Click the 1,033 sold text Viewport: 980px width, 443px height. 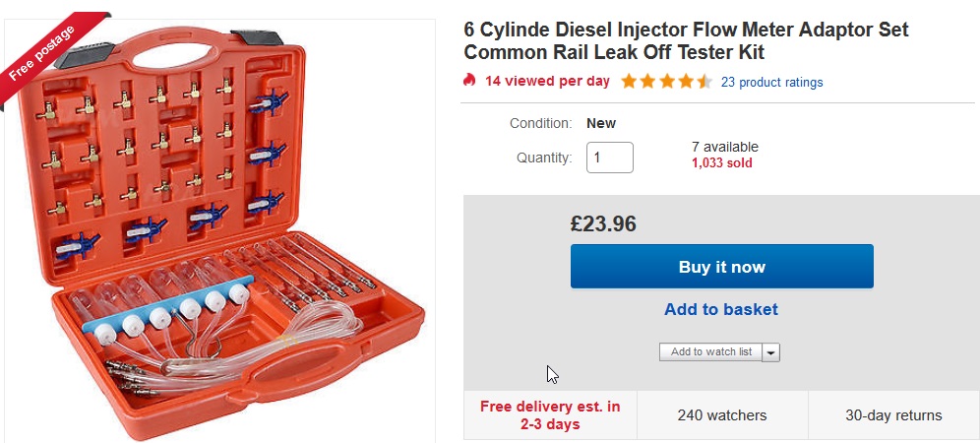pyautogui.click(x=721, y=163)
